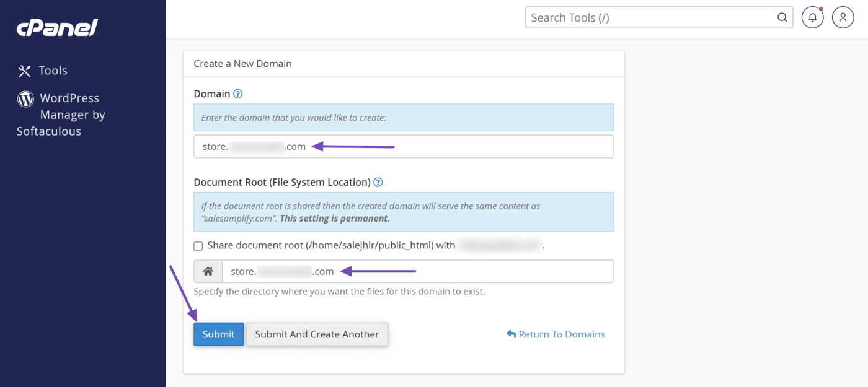Open Tools from the sidebar menu

pyautogui.click(x=53, y=71)
